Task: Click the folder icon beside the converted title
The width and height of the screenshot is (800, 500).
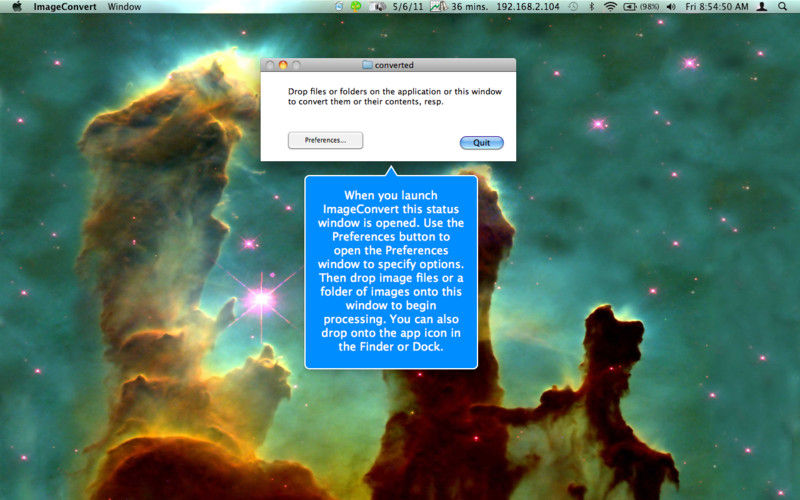Action: 367,65
